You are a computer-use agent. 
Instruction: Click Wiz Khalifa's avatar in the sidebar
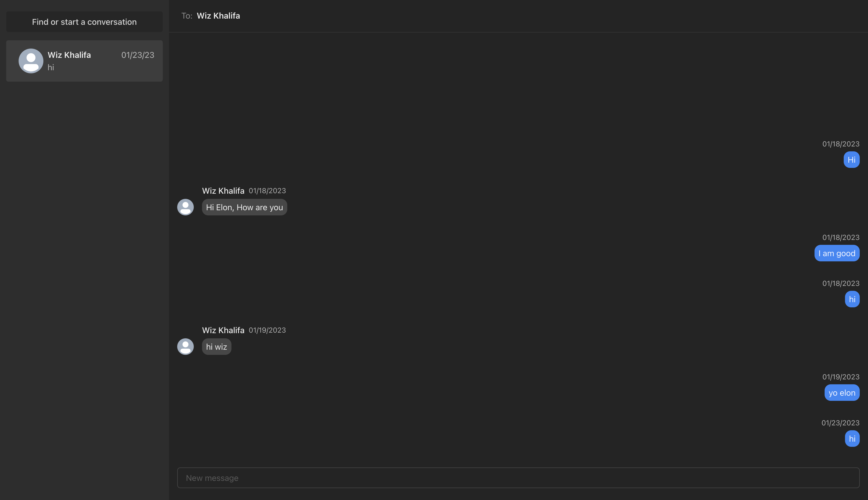pyautogui.click(x=30, y=61)
